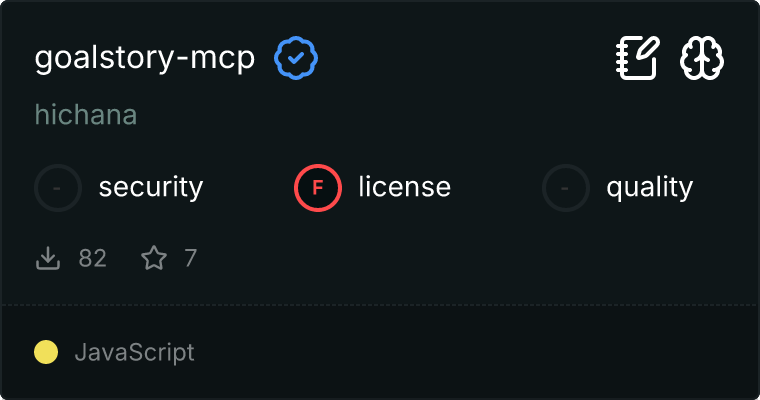Viewport: 760px width, 400px height.
Task: Click the download arrow icon
Action: coord(48,258)
